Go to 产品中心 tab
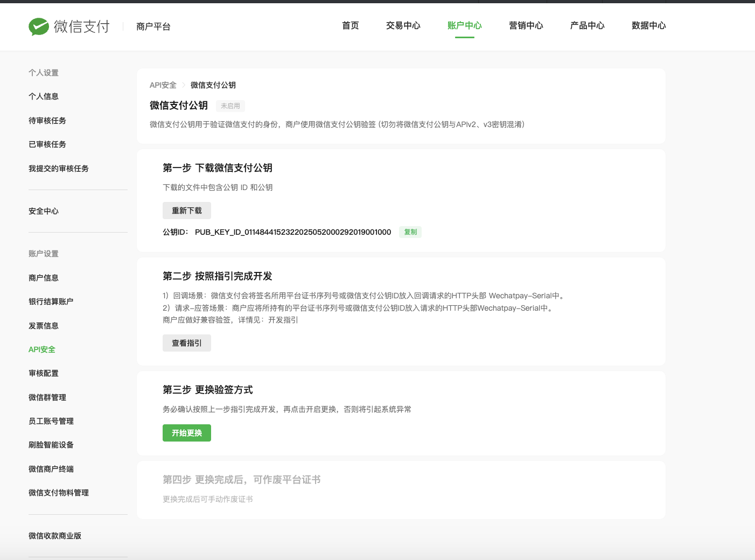Viewport: 755px width, 560px height. (x=587, y=26)
